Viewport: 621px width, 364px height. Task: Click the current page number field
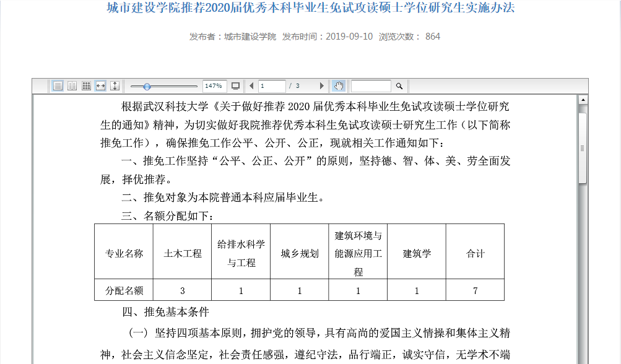[272, 86]
